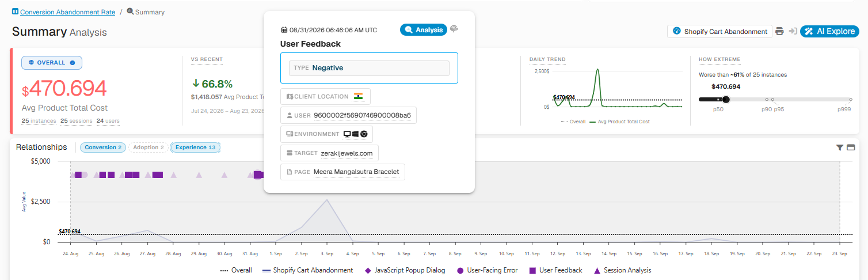Click the client location map icon
868x280 pixels.
(x=290, y=97)
